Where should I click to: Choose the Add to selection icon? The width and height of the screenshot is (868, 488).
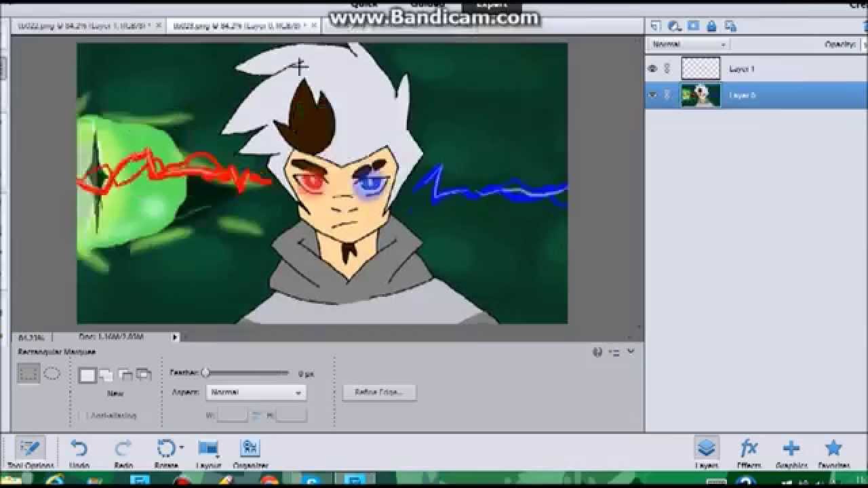point(106,374)
